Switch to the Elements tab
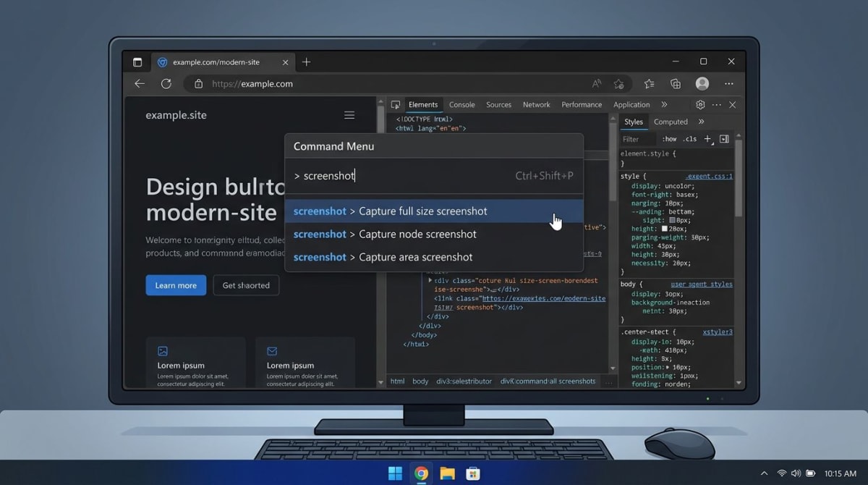Viewport: 868px width, 485px height. coord(423,105)
